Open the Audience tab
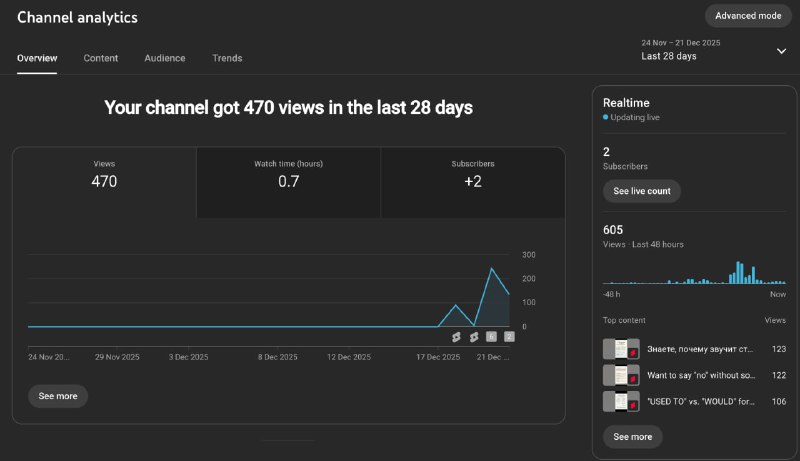This screenshot has height=461, width=800. pos(165,58)
